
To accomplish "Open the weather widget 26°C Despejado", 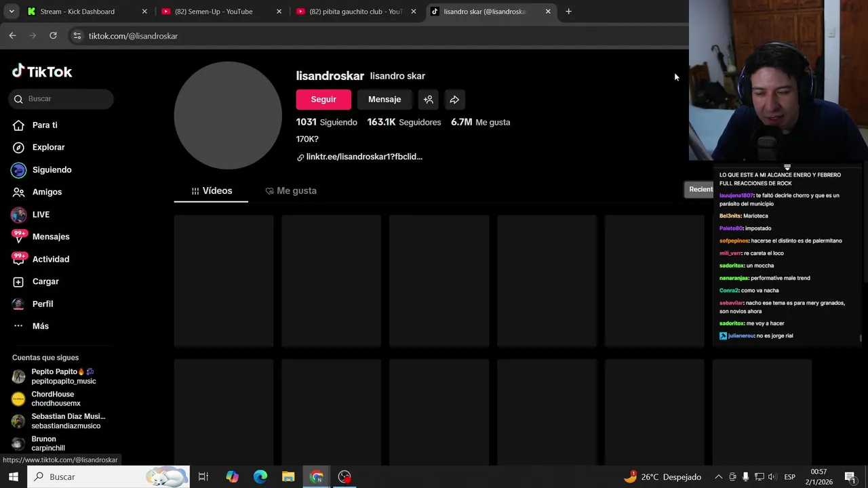I will click(663, 477).
